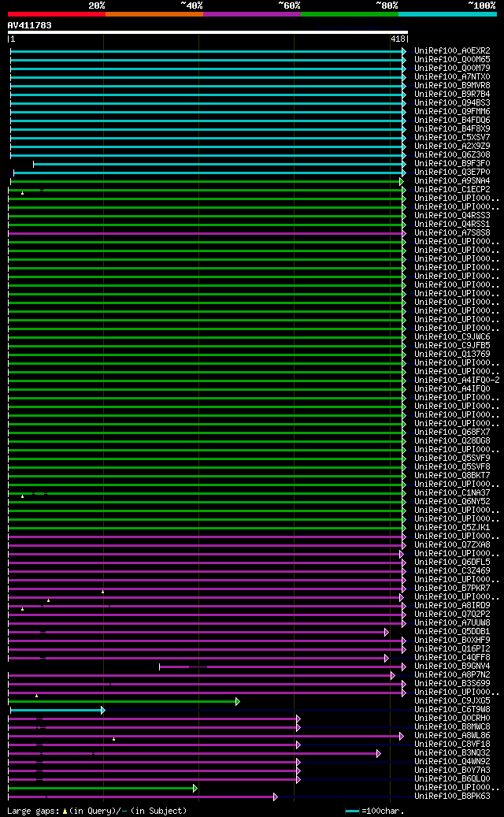
Task: Click label UniRef100_C8VF18
Action: tap(452, 744)
